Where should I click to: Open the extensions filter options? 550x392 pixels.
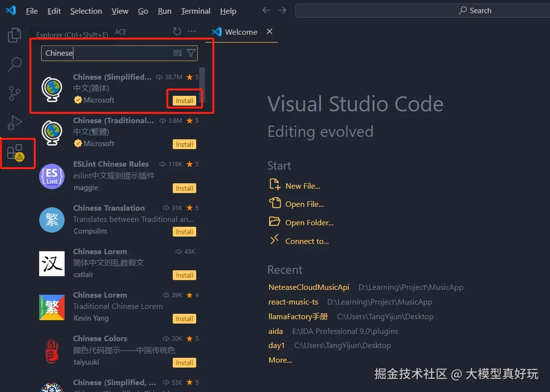(x=191, y=53)
